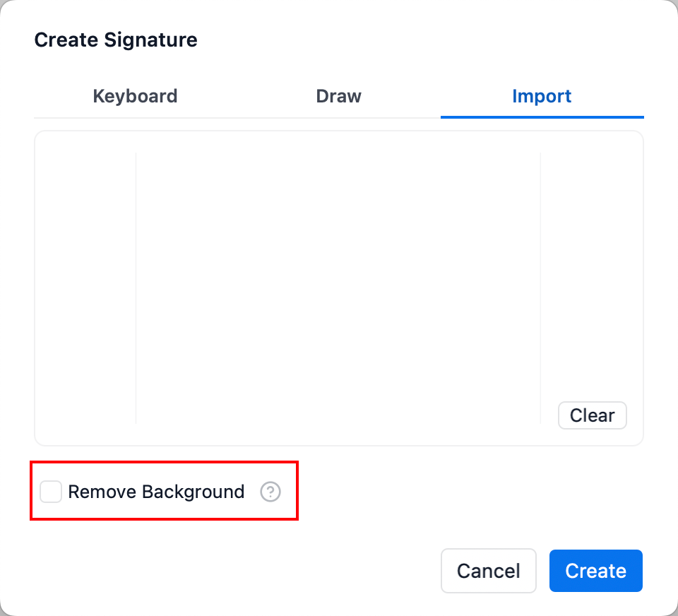Click the Remove Background label text

coord(156,492)
